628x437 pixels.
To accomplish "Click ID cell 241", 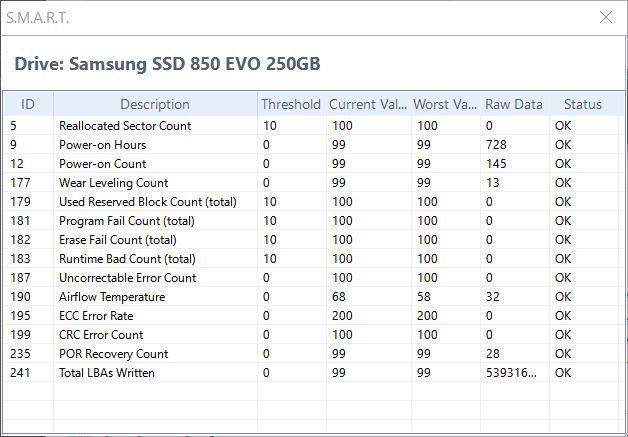I will click(x=20, y=373).
